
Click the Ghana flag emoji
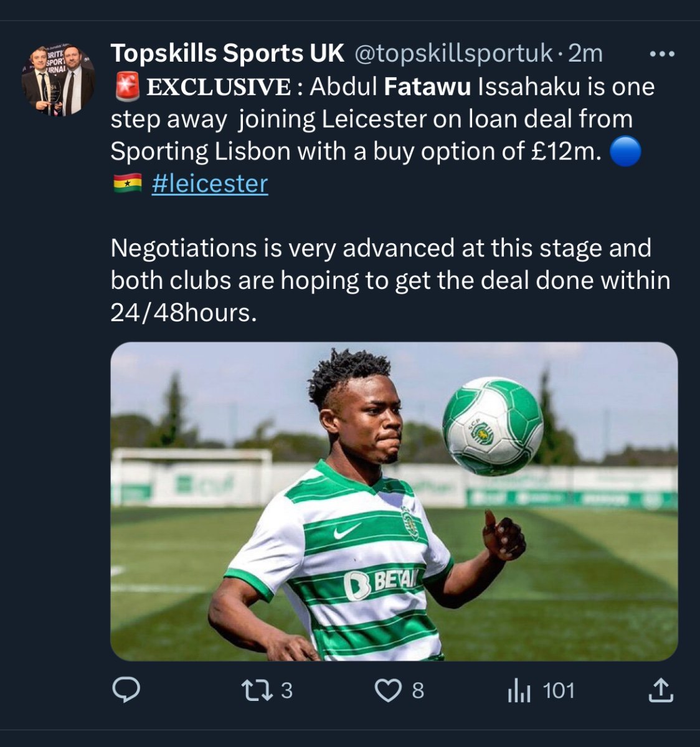tap(128, 184)
